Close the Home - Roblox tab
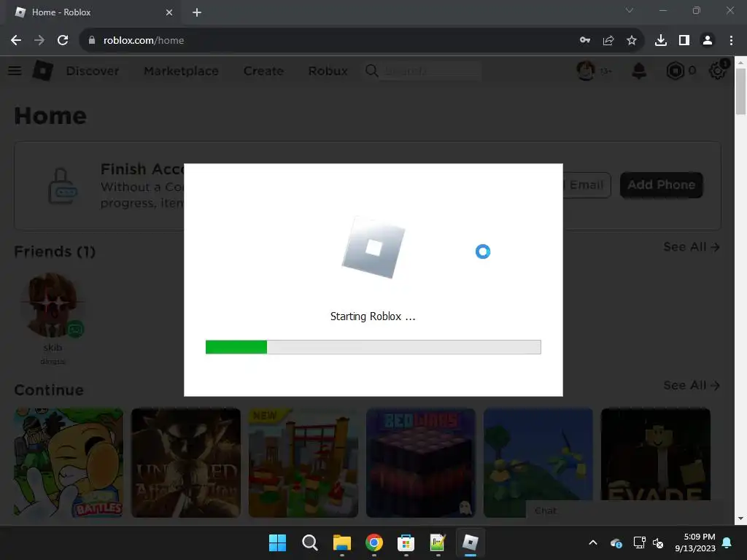Screen dimensions: 747x560 (x=169, y=12)
